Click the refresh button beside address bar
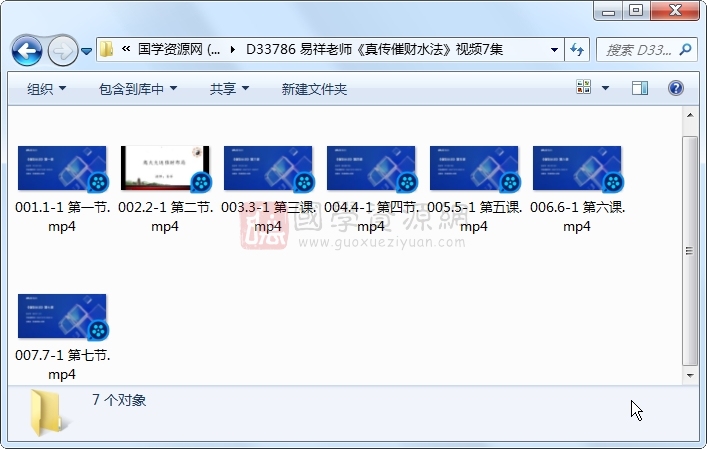The width and height of the screenshot is (707, 449). point(577,49)
